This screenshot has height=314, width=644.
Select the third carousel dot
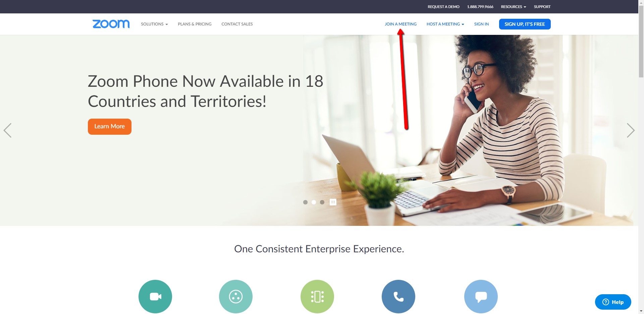322,202
